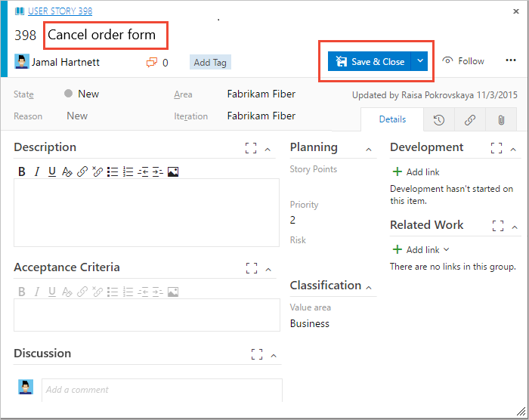This screenshot has width=529, height=420.
Task: Toggle full screen for Development section
Action: click(x=497, y=148)
